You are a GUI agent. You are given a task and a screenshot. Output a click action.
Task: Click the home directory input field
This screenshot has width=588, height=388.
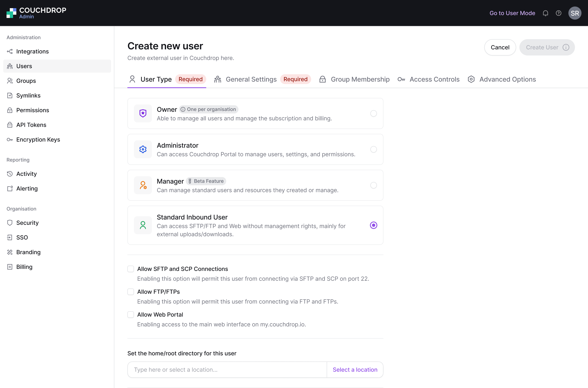[x=227, y=370]
